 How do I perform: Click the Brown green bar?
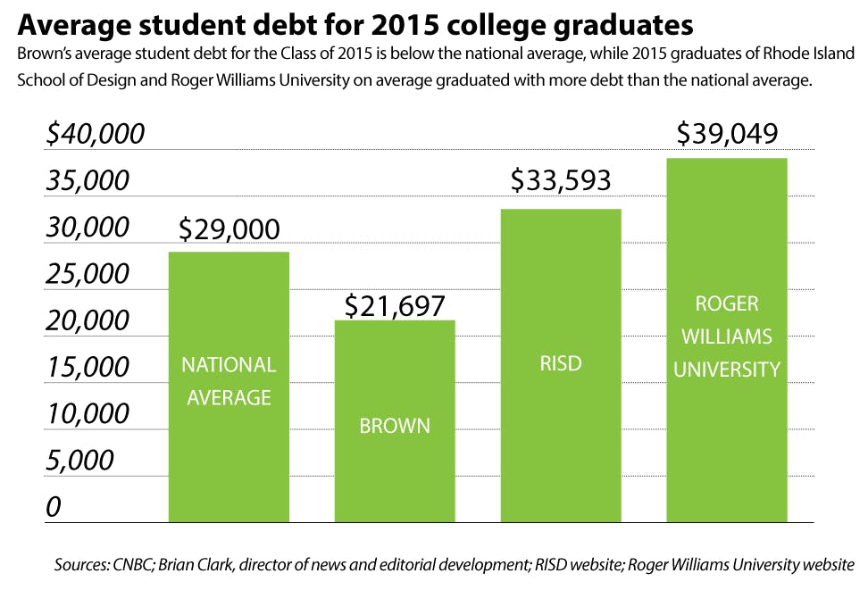[x=394, y=420]
